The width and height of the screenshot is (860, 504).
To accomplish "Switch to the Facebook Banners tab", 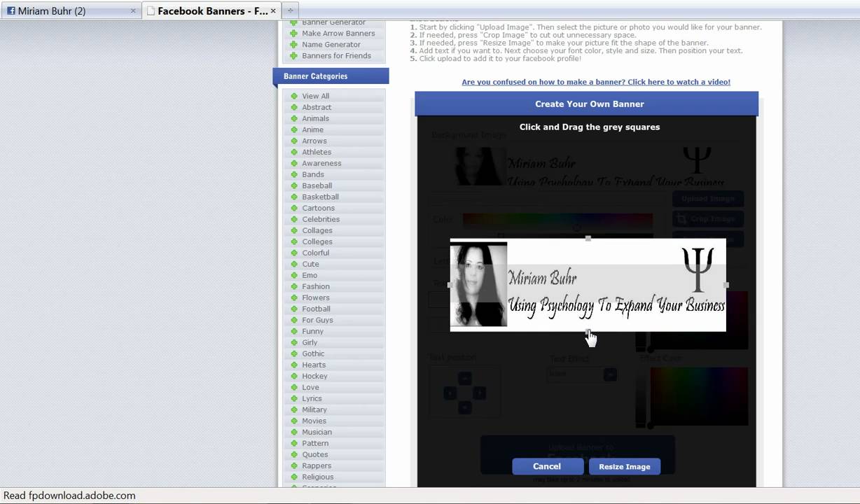I will pyautogui.click(x=211, y=10).
